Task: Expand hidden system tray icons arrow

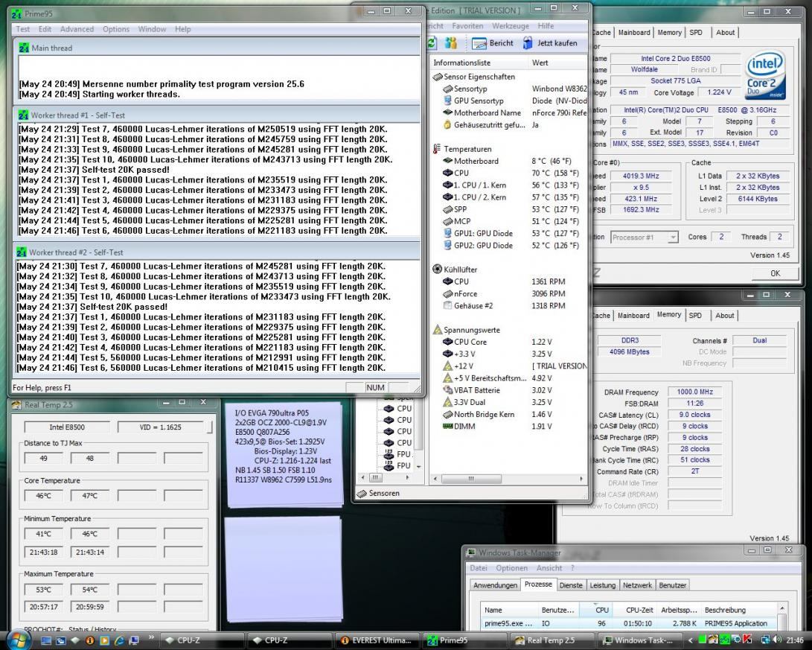Action: pos(690,640)
